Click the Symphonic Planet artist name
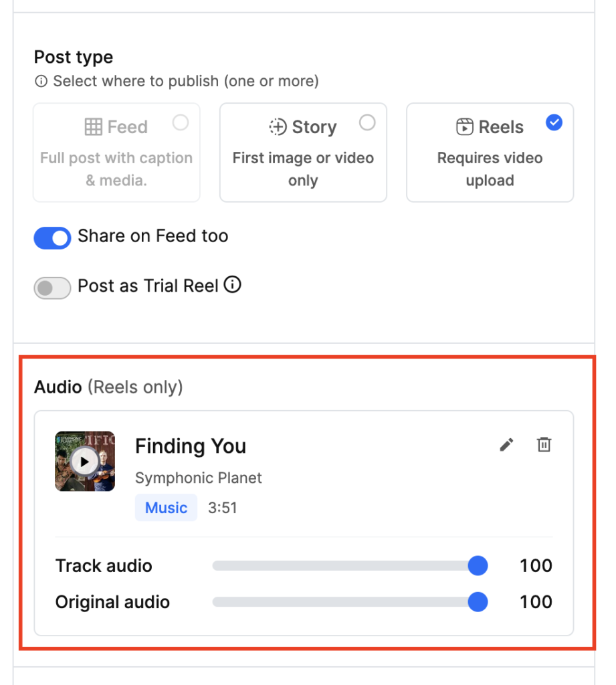The height and width of the screenshot is (685, 616). [x=199, y=478]
